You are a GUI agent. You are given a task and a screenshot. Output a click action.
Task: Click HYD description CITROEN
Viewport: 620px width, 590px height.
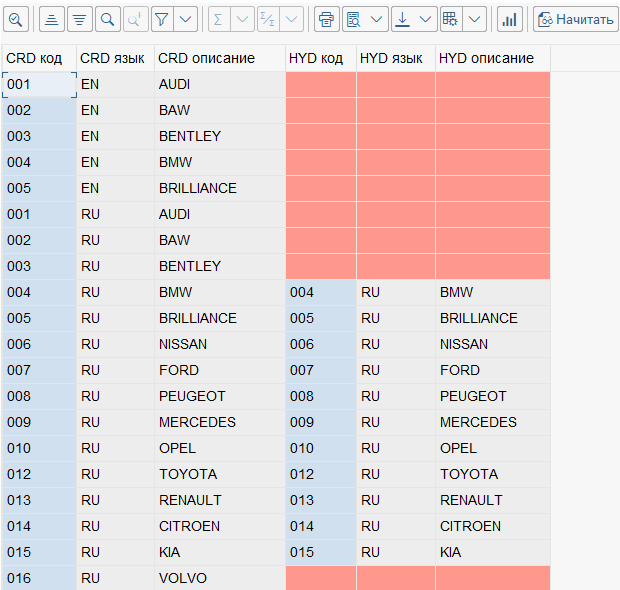point(493,526)
